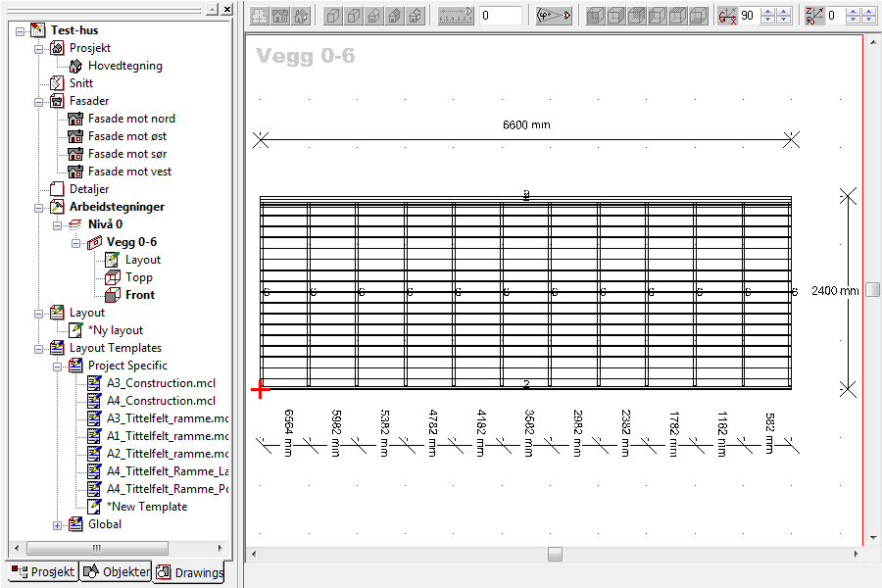Open the Fasade mot sør drawing
The width and height of the screenshot is (882, 588).
[x=127, y=154]
